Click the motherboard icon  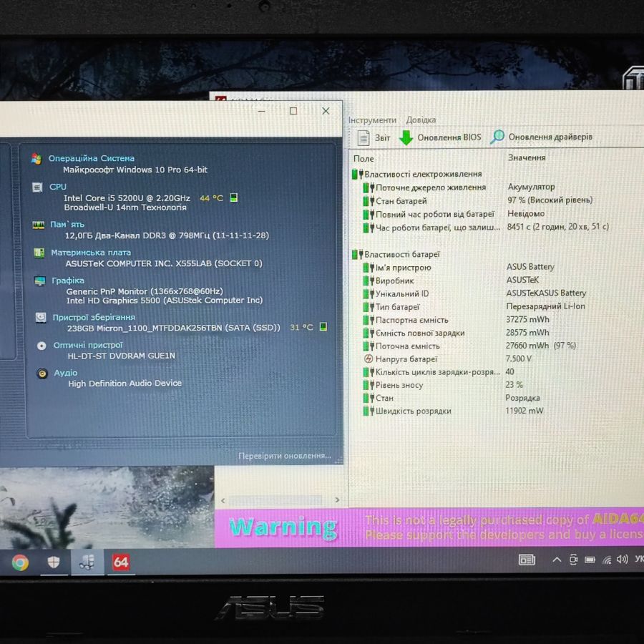click(x=39, y=253)
